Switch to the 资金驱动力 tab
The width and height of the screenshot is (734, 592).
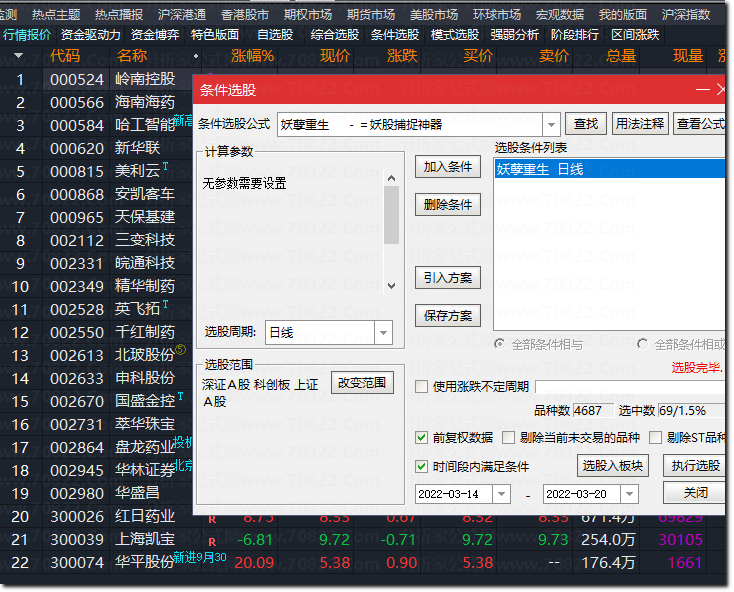(90, 35)
